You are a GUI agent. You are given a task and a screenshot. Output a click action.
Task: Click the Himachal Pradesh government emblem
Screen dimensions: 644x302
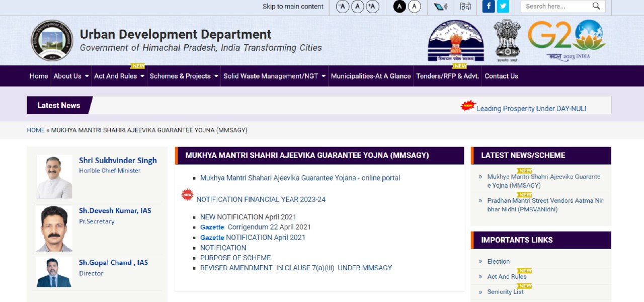(x=456, y=41)
